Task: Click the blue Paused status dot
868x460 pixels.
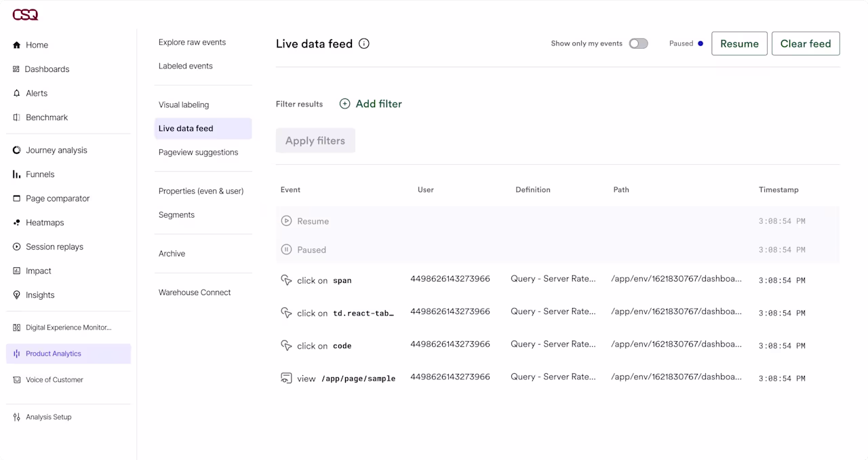Action: pos(701,43)
